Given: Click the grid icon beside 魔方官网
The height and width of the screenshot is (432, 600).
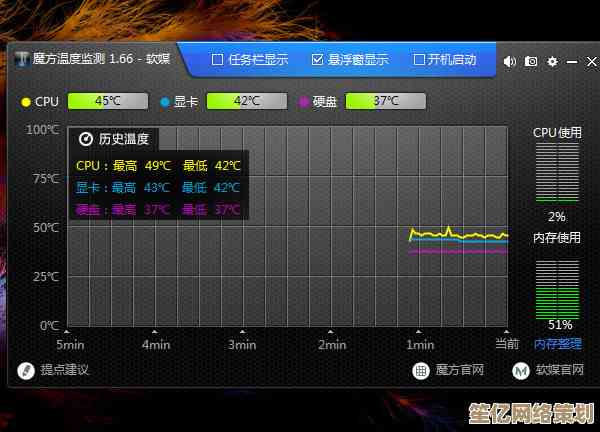Looking at the screenshot, I should [421, 370].
